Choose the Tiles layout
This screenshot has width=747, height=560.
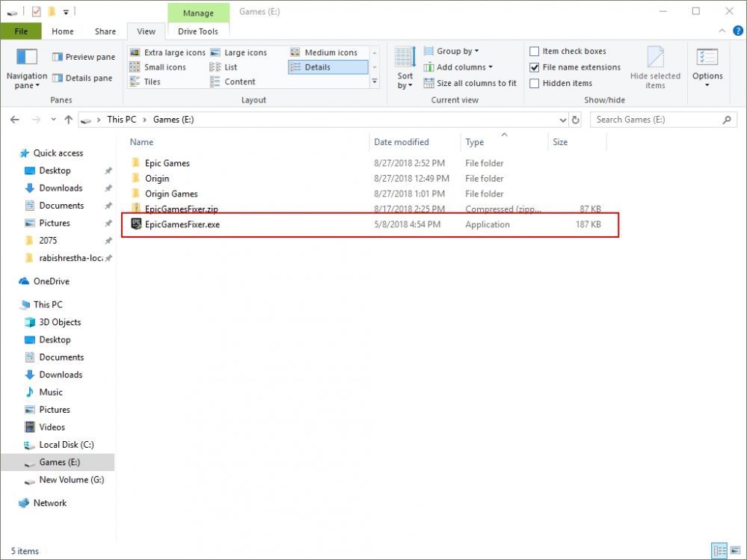point(145,81)
